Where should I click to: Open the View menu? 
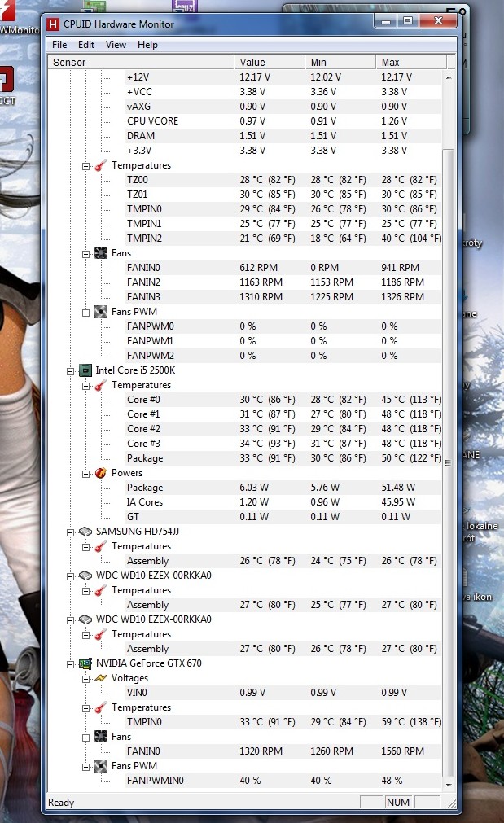116,45
